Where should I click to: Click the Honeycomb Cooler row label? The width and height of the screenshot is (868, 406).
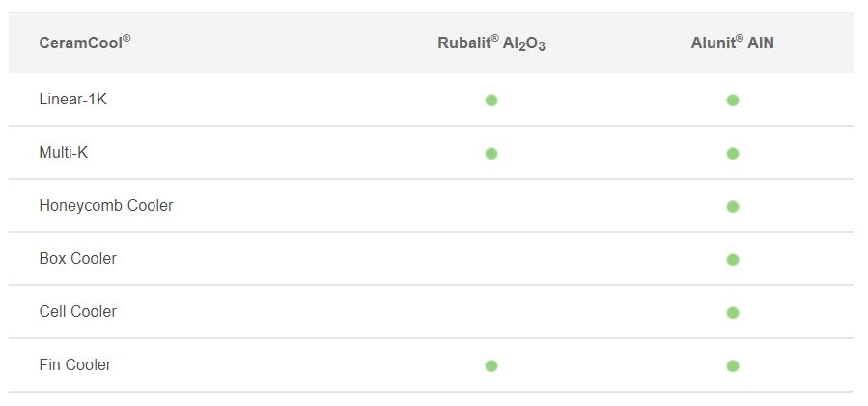(106, 206)
